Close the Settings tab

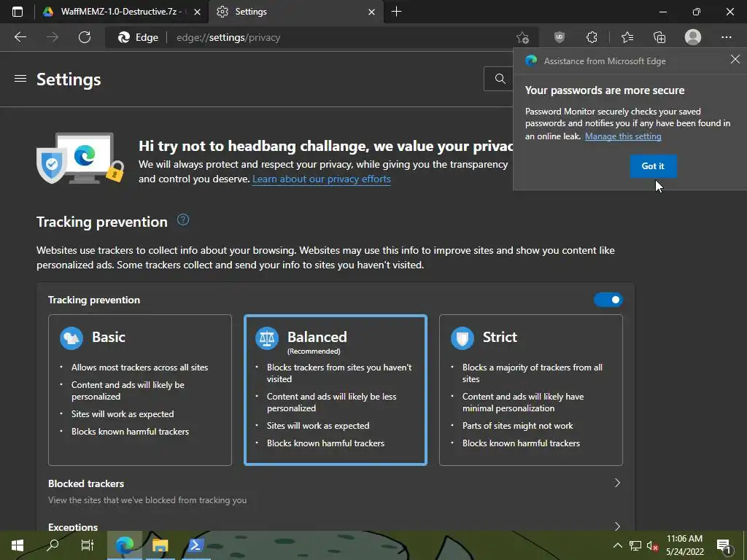[371, 12]
